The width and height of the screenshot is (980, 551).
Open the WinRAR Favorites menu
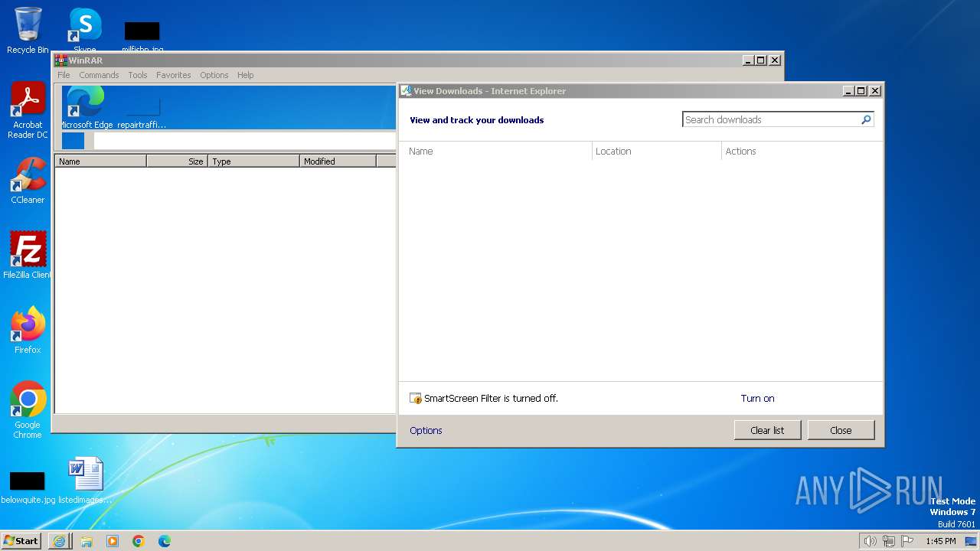(174, 75)
